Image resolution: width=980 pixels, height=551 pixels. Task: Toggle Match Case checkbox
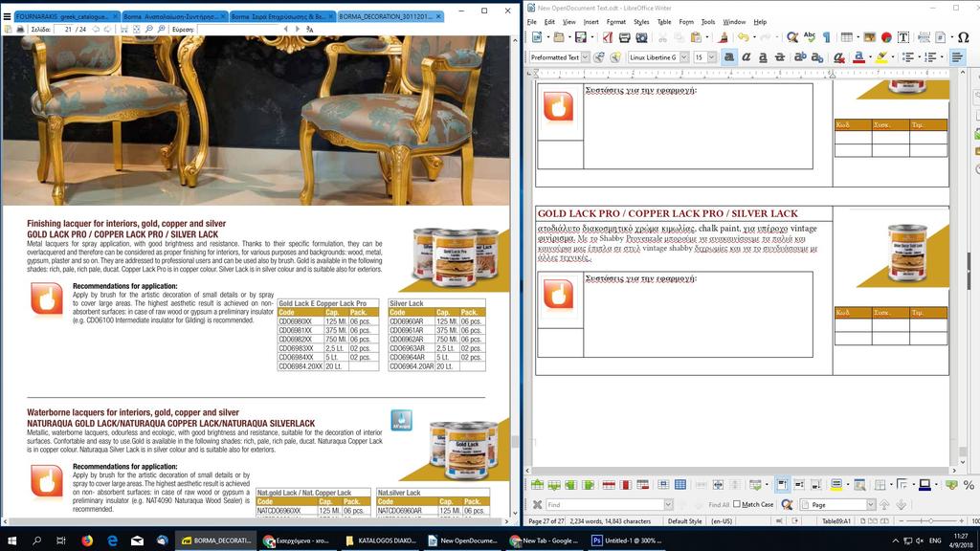tap(737, 504)
